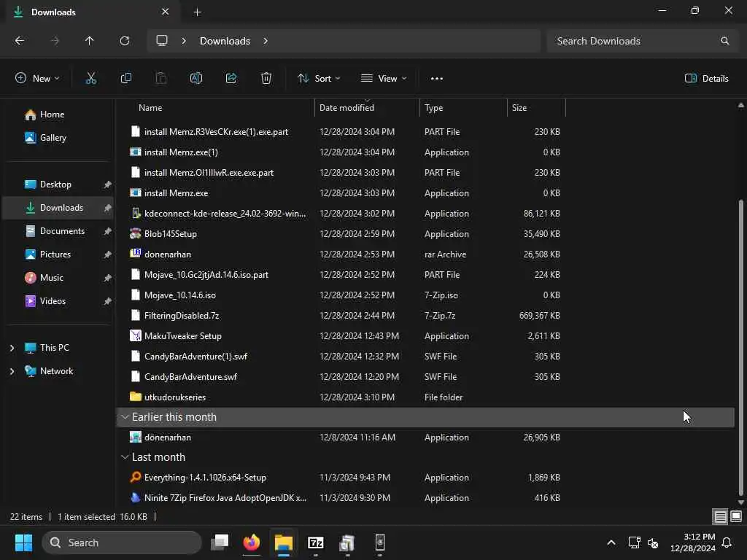The image size is (747, 560).
Task: Open the New dropdown menu
Action: [x=38, y=79]
